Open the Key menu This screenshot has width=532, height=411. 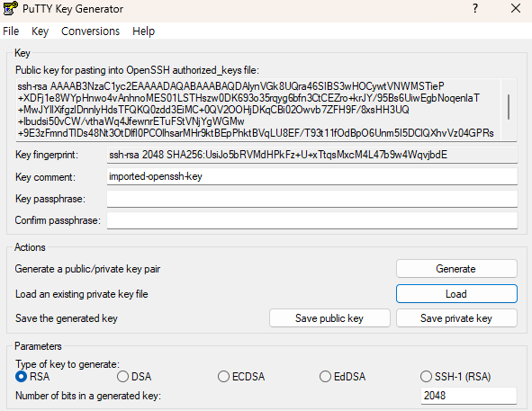tap(40, 31)
